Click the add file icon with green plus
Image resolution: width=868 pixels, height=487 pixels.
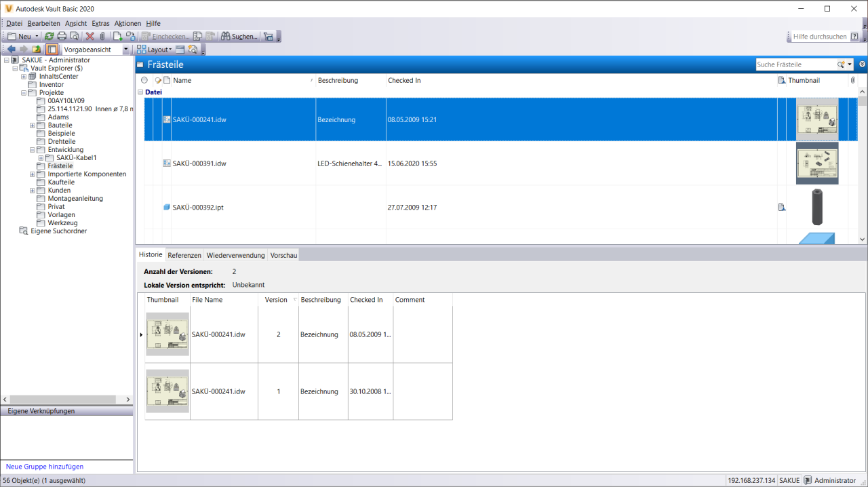118,37
